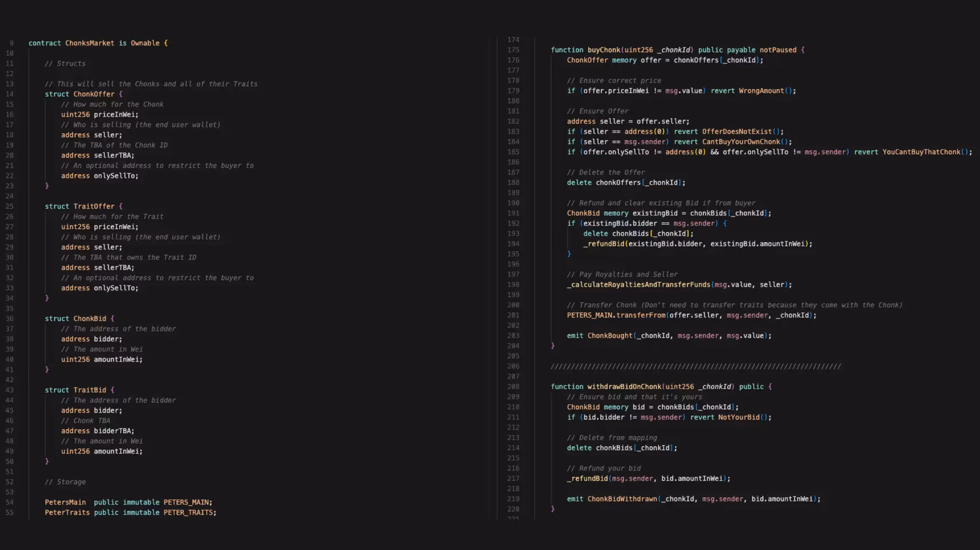The height and width of the screenshot is (550, 980).
Task: Place cursor on buyChonk function name
Action: [x=604, y=50]
